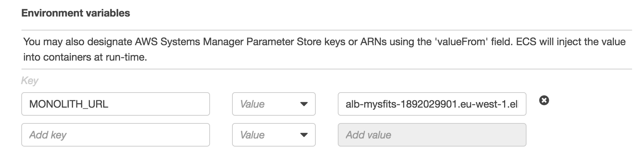Click 'Value' text in the first-row dropdown
The width and height of the screenshot is (644, 155).
tap(252, 104)
